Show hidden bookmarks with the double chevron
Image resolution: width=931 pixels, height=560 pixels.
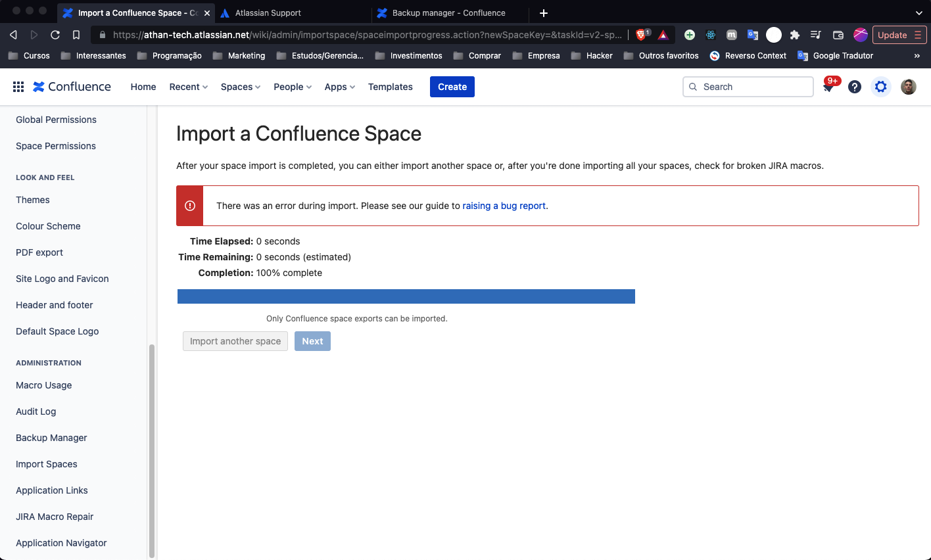[917, 56]
